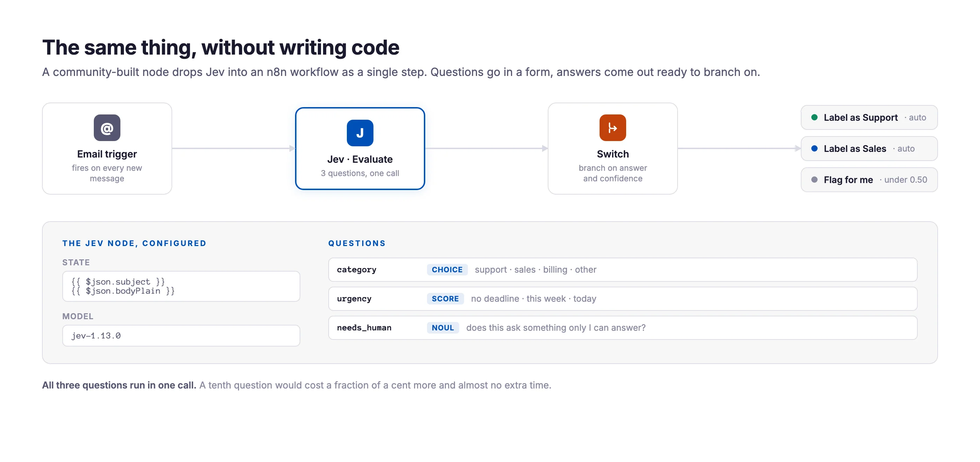Click the green dot beside Label as Support
The width and height of the screenshot is (980, 462).
814,117
